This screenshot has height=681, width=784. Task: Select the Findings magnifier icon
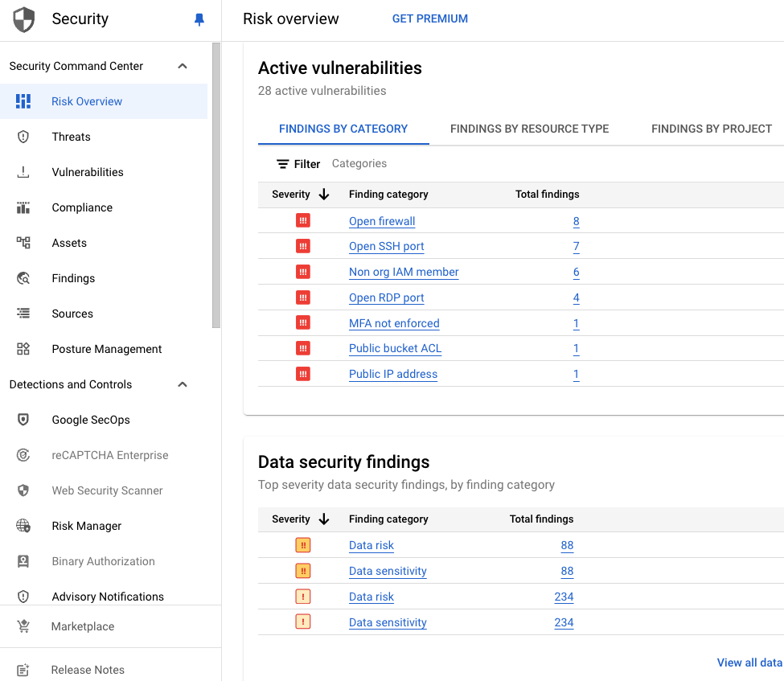coord(25,278)
